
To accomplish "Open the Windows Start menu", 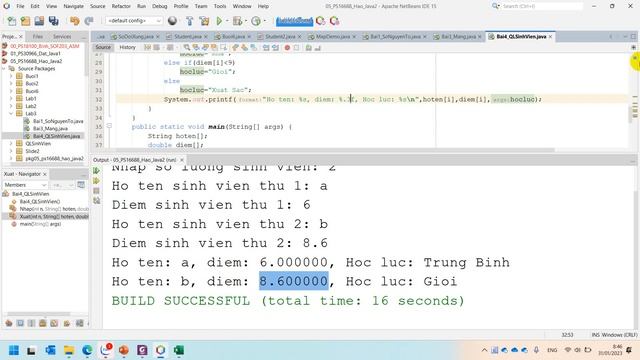I will [x=13, y=350].
